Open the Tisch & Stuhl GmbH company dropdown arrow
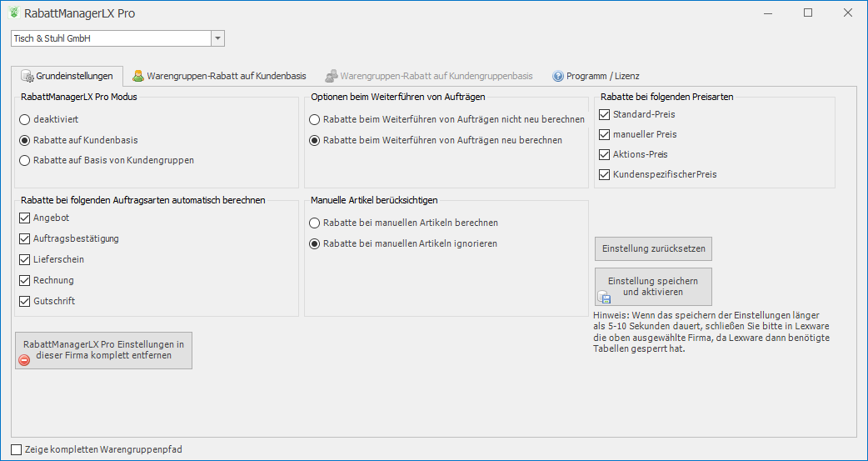This screenshot has width=868, height=461. 217,39
